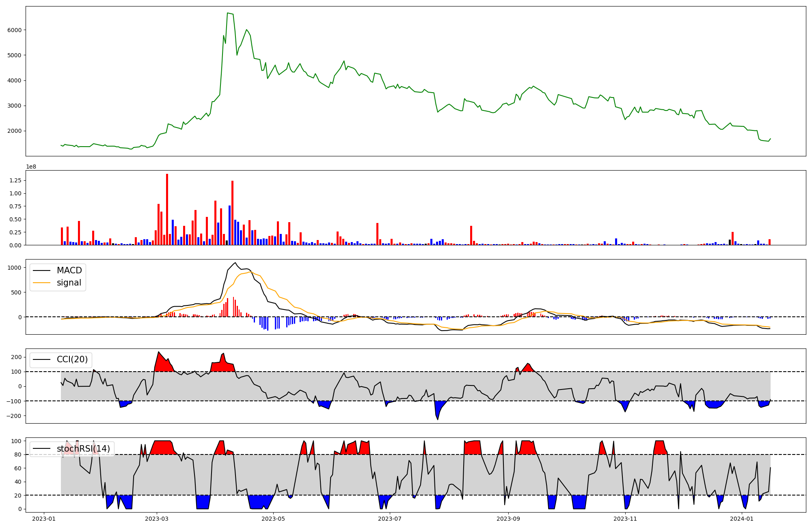Click the 2023-09 date tick label
Image resolution: width=812 pixels, height=528 pixels.
[x=508, y=519]
